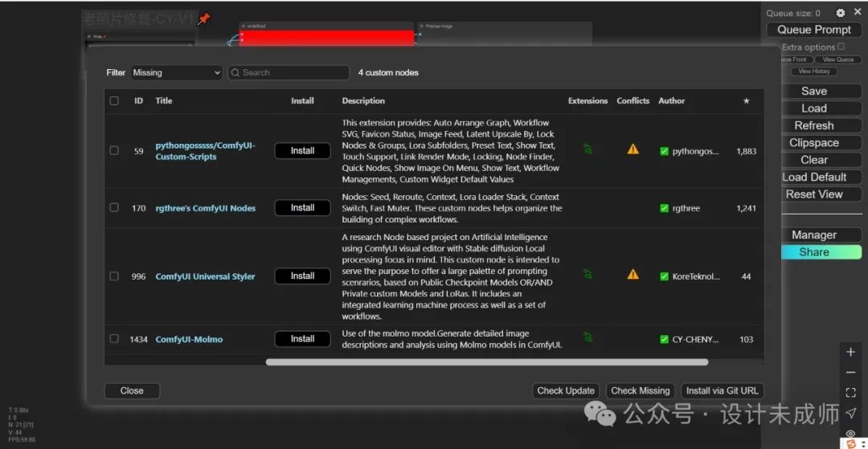The width and height of the screenshot is (868, 449).
Task: Sort by the Description column header
Action: [363, 100]
